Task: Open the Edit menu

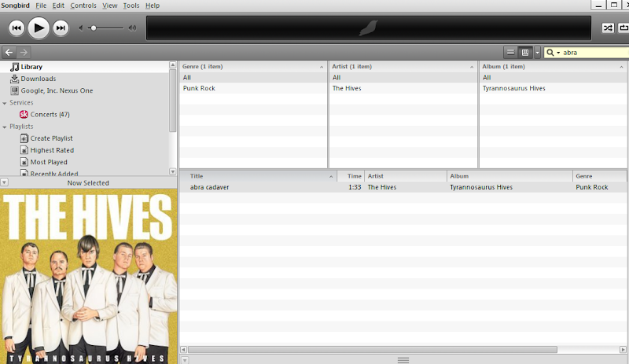Action: [58, 6]
